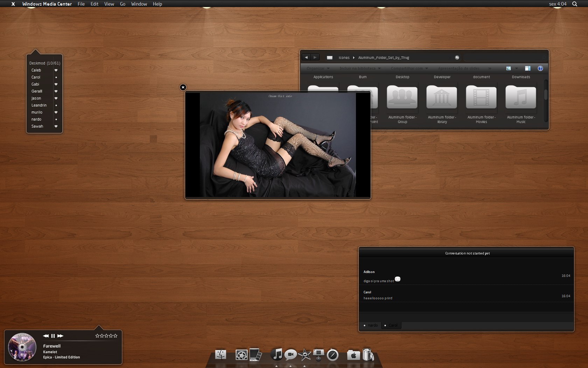
Task: Click the chat message input area
Action: 466,317
